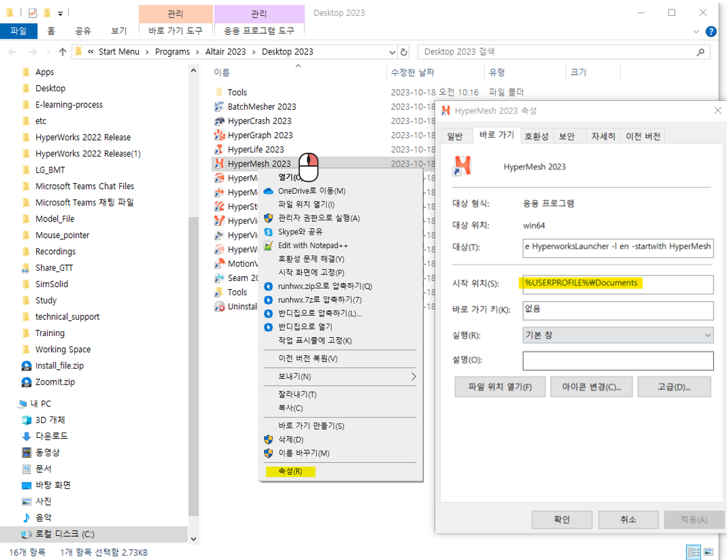728x560 pixels.
Task: Click the 파일 위치 열기(F) button
Action: pos(500,387)
